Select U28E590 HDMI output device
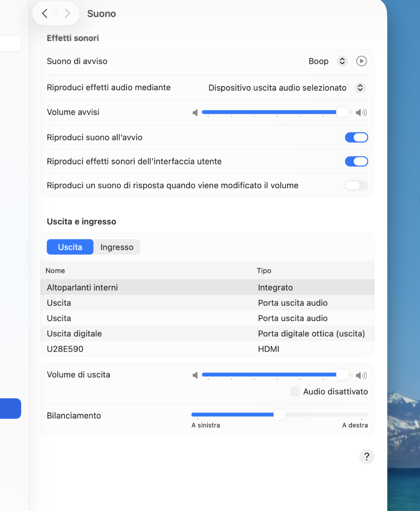Screen dimensions: 420x511 point(207,349)
